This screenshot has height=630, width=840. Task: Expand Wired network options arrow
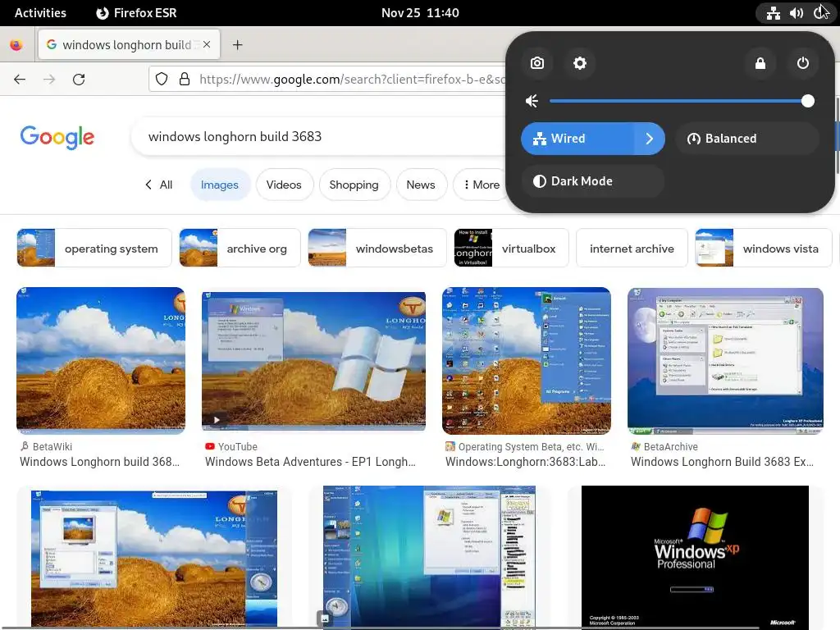(650, 139)
